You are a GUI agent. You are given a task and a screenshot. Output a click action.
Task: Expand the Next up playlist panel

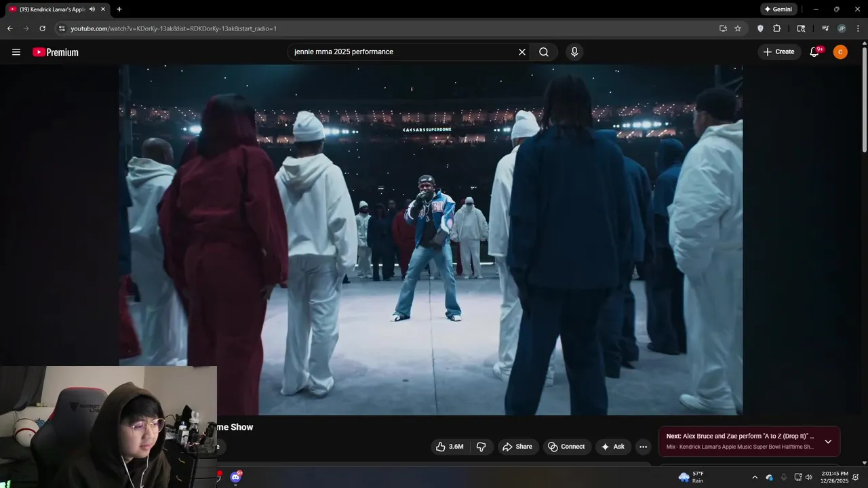828,441
